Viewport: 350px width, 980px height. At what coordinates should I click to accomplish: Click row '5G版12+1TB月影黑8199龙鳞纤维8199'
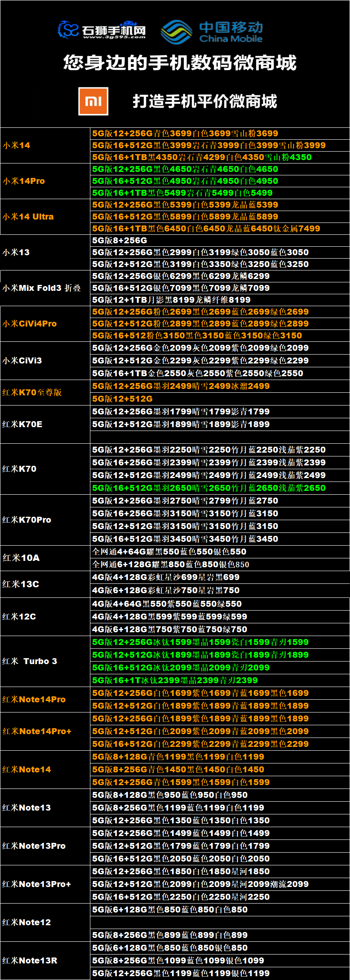point(220,300)
